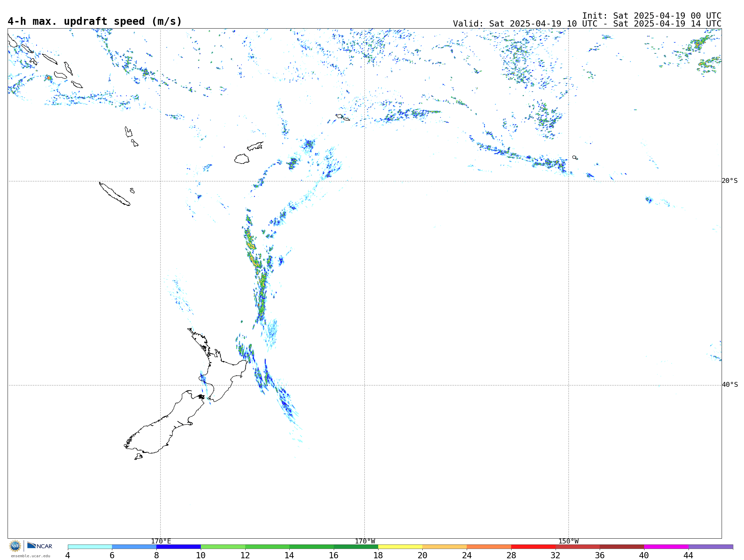Pick the light cyan 4–6 colorbar swatch

[90, 547]
